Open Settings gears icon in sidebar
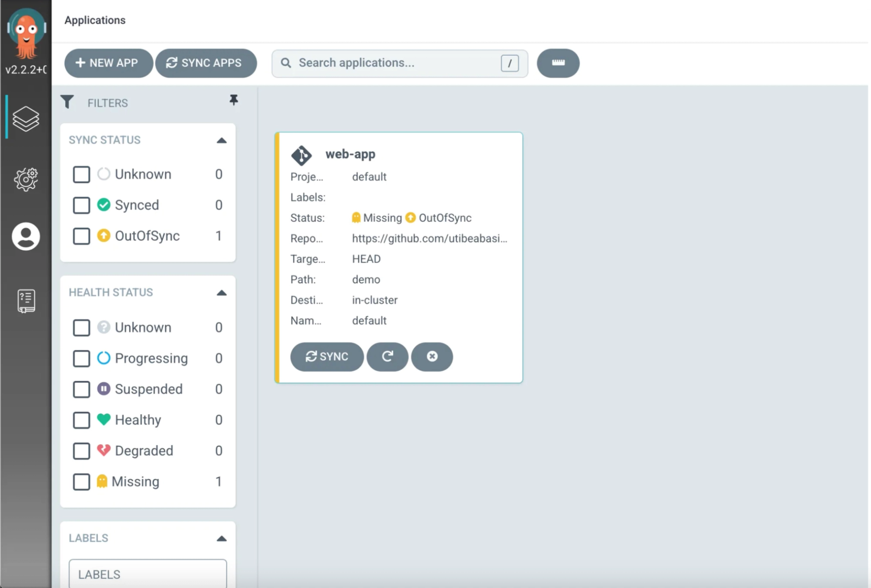 point(26,179)
